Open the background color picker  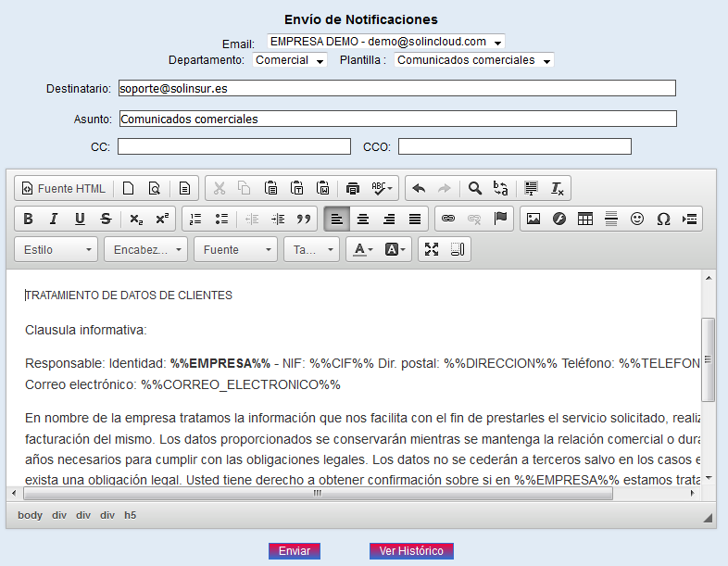pyautogui.click(x=395, y=249)
